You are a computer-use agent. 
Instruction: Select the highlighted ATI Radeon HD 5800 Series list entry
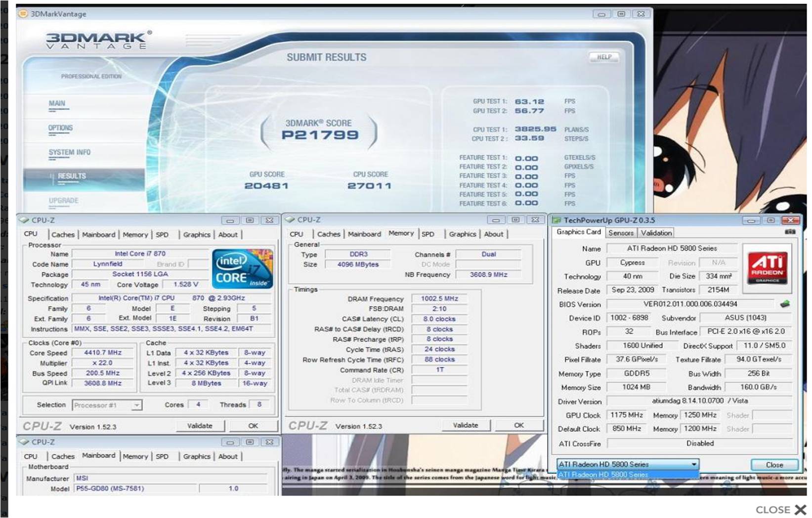628,475
